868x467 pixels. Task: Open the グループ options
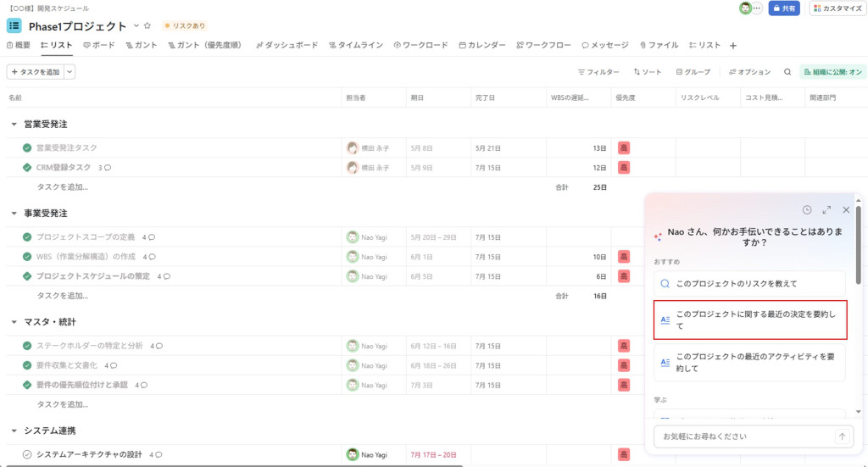click(x=693, y=72)
